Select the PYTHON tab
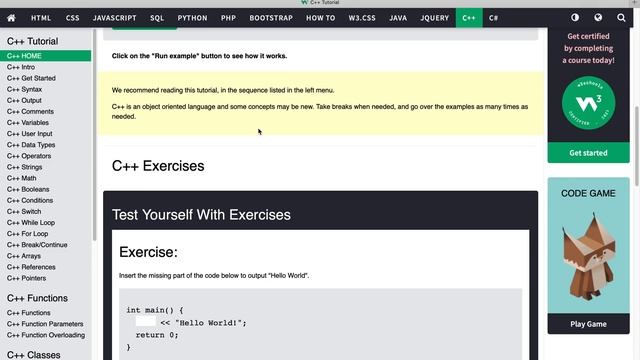This screenshot has width=640, height=360. click(x=192, y=18)
